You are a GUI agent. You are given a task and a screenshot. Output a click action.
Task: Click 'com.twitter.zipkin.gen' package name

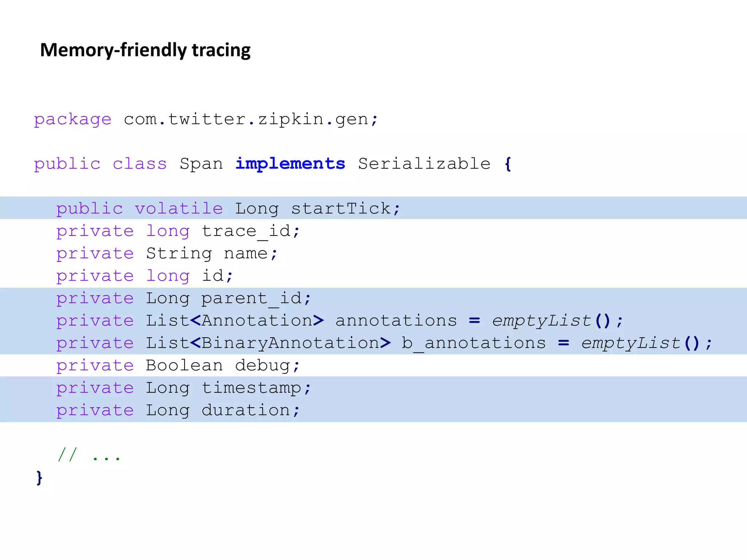(246, 119)
